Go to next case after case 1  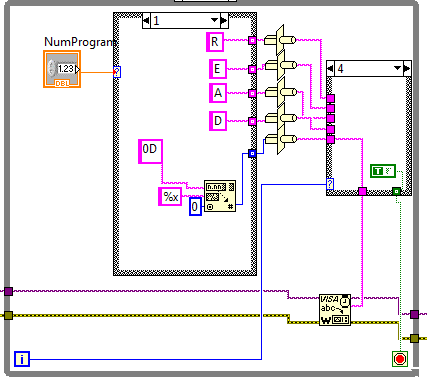click(224, 21)
